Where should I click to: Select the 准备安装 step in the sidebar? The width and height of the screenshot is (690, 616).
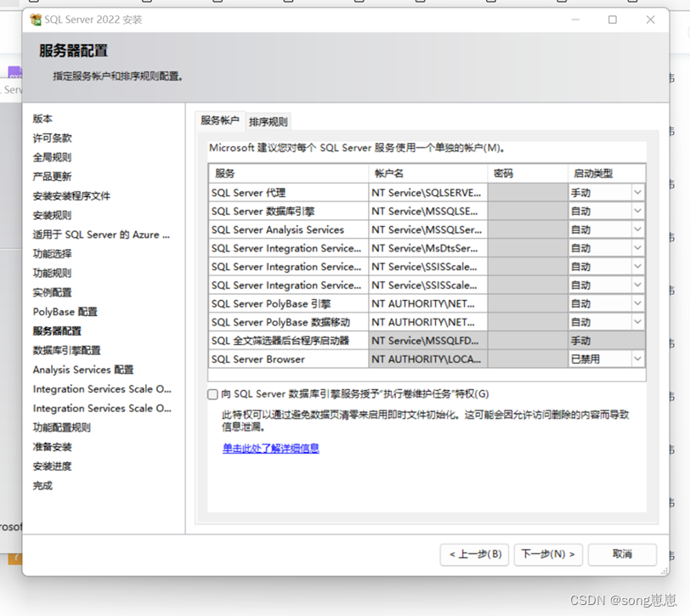tap(52, 447)
